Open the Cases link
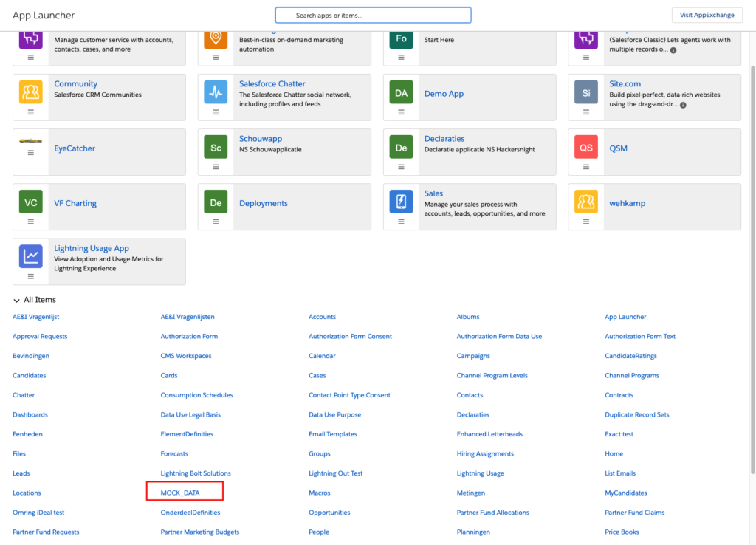The image size is (756, 545). coord(317,376)
